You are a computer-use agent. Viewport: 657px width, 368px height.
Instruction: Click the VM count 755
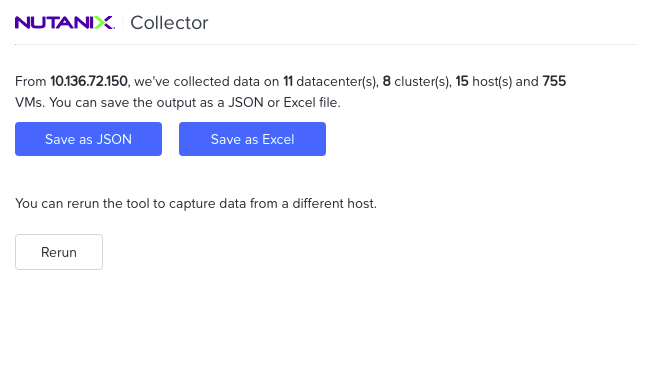pos(554,81)
